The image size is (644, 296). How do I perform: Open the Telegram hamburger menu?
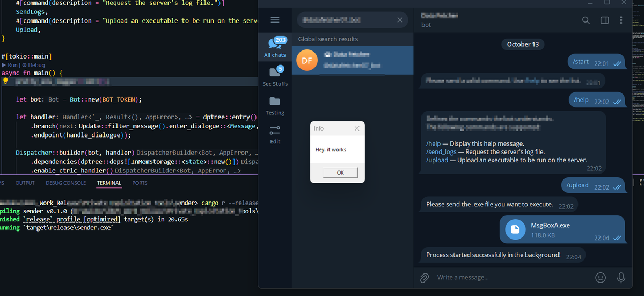[x=275, y=20]
